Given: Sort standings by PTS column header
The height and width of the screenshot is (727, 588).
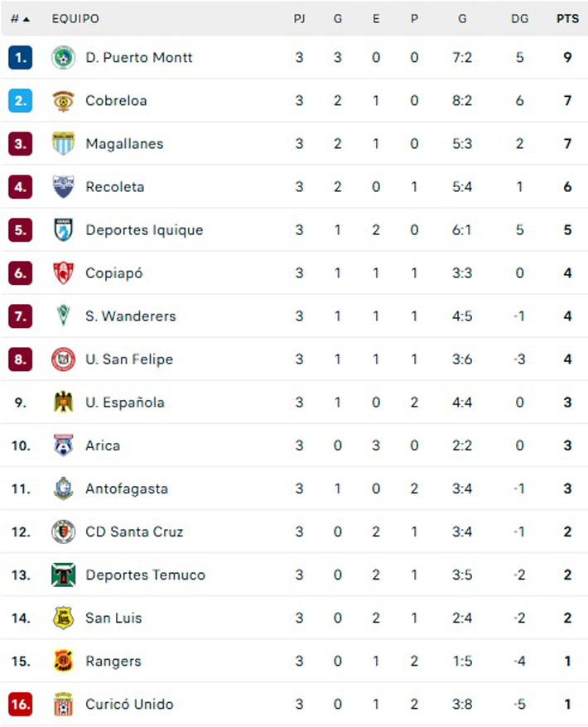Looking at the screenshot, I should [567, 19].
